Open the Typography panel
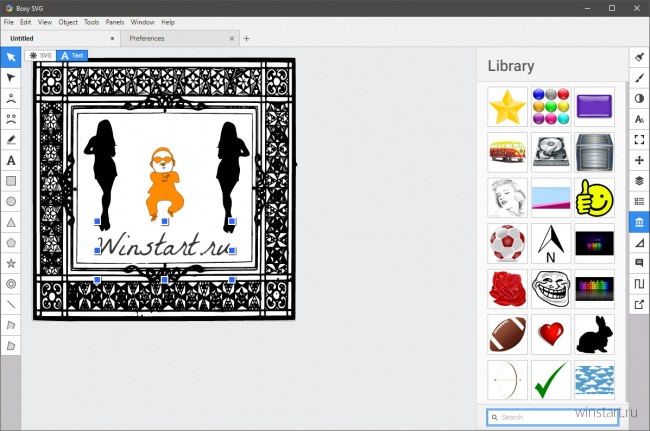Screen dimensions: 650x431 click(639, 119)
